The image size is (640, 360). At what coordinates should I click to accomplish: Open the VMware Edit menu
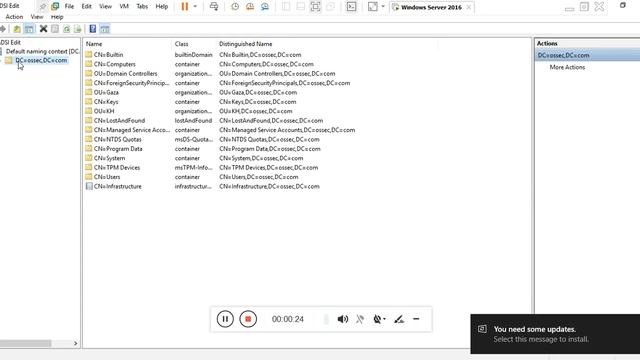click(87, 7)
